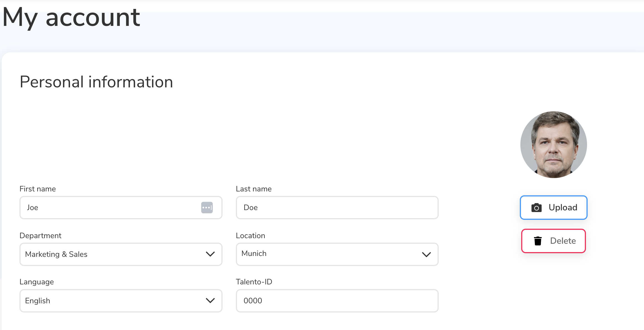Click the camera icon on Upload button
Screen dimensions: 644x330
pos(536,208)
